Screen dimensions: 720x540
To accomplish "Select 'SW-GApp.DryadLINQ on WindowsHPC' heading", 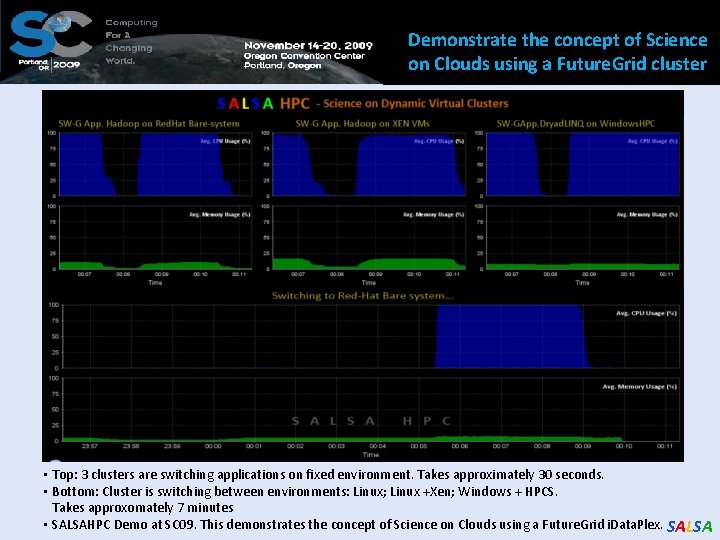I will click(576, 124).
